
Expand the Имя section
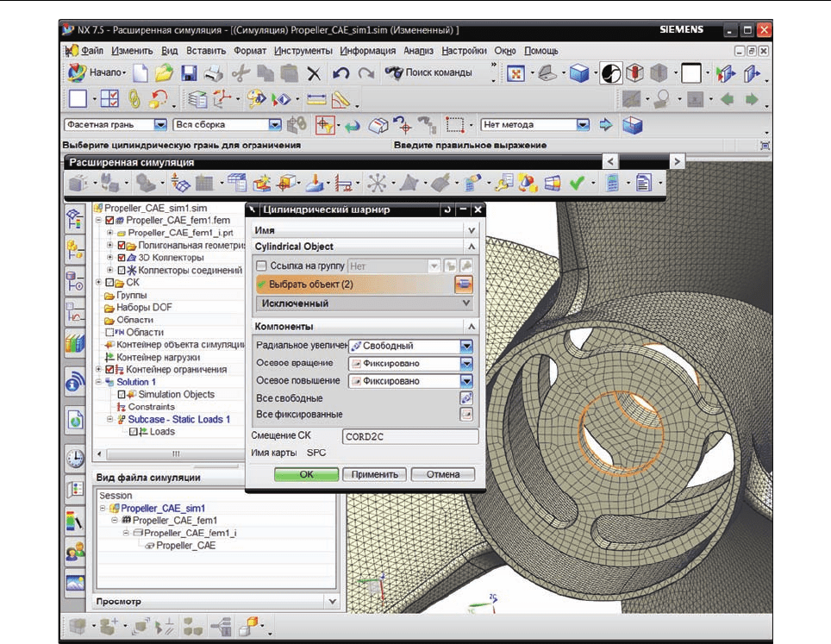(x=472, y=230)
